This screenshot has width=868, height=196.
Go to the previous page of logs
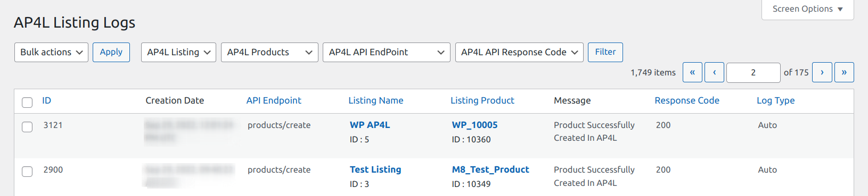coord(714,72)
